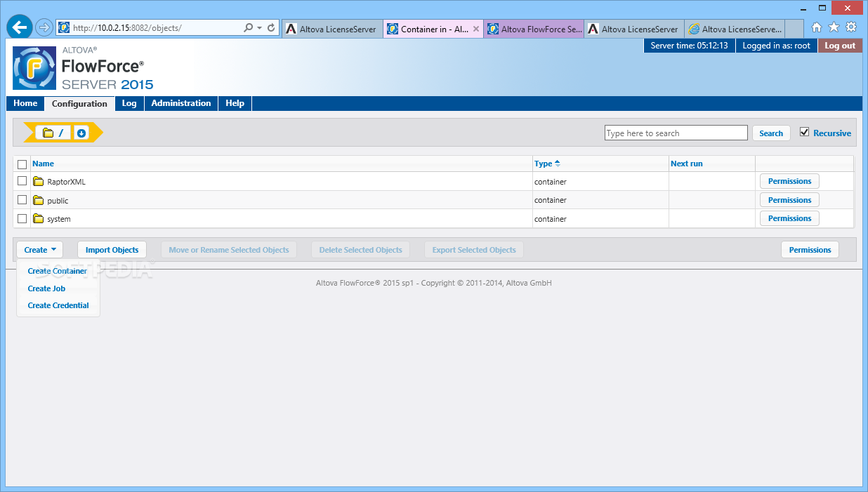Click the browser Back arrow button
Image resolution: width=868 pixels, height=492 pixels.
pyautogui.click(x=20, y=28)
